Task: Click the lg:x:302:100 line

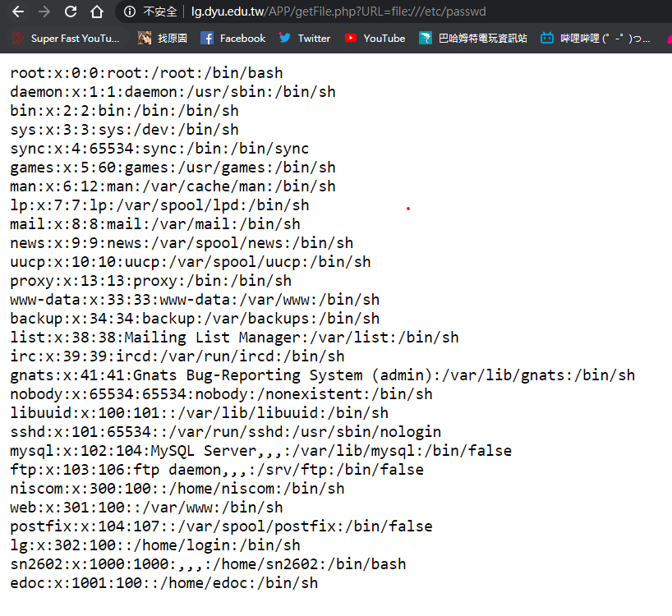Action: [155, 545]
